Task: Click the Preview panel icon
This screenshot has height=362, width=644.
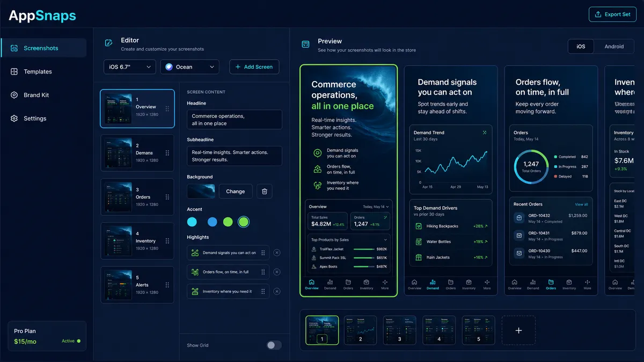Action: (305, 44)
